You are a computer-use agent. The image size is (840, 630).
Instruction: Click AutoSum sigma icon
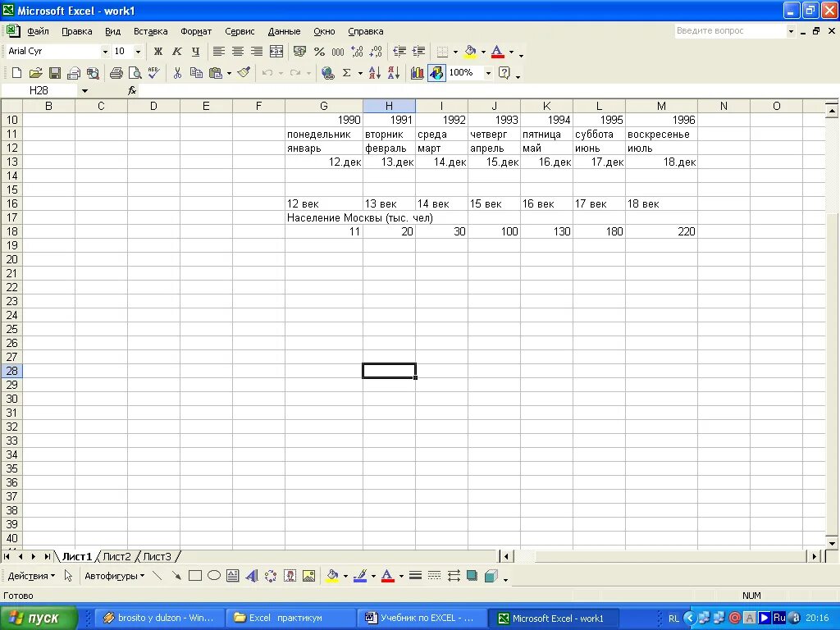click(x=347, y=73)
